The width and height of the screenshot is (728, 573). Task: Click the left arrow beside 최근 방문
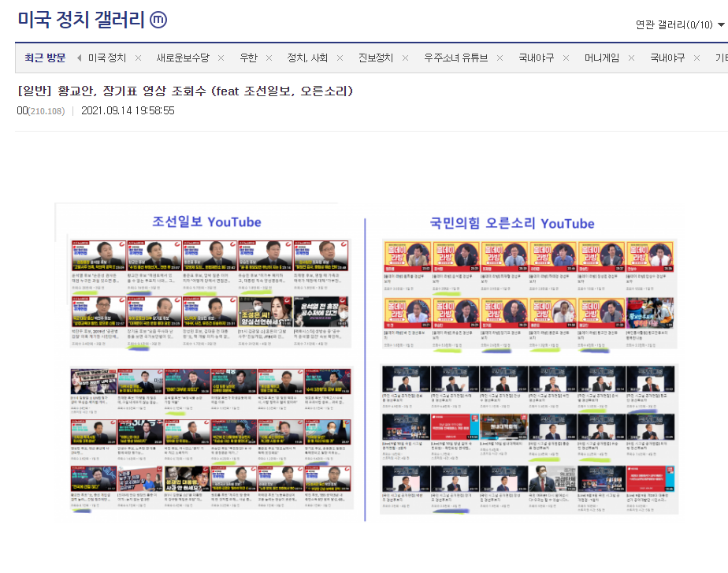pyautogui.click(x=79, y=58)
